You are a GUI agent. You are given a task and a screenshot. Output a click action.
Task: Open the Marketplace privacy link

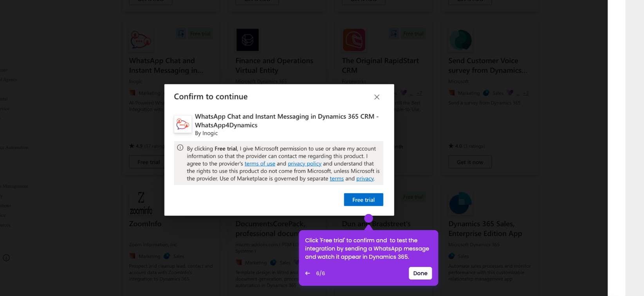(365, 178)
